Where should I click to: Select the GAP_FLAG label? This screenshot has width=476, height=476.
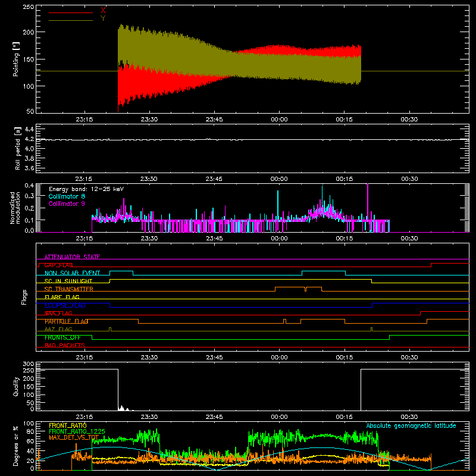(x=58, y=265)
